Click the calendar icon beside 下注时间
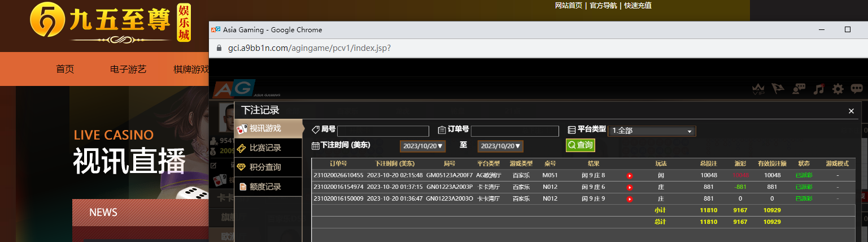868x242 pixels. click(x=316, y=145)
